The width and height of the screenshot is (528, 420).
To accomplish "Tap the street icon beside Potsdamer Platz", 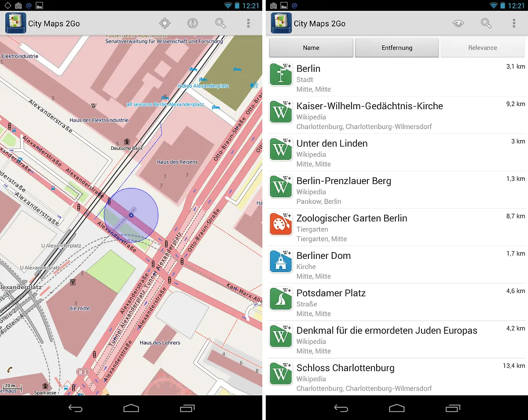I will pos(280,299).
